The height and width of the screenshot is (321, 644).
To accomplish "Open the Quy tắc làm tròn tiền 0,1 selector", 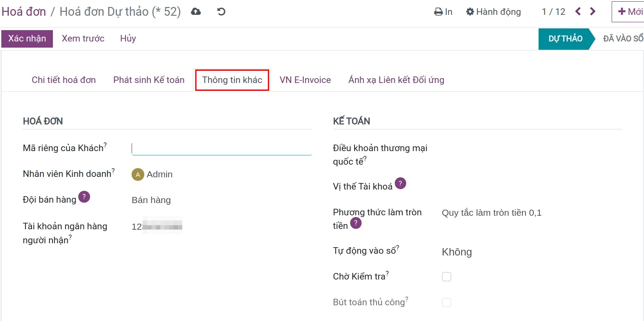I will [491, 212].
